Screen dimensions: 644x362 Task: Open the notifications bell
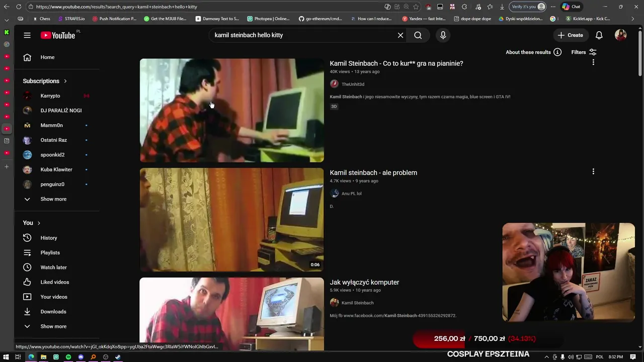pos(599,35)
